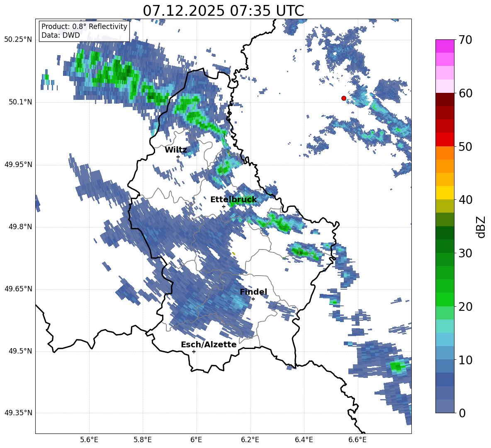The height and width of the screenshot is (448, 491).
Task: Click the 'Product: 0.8° Reflectivity' legend text
Action: tap(84, 26)
